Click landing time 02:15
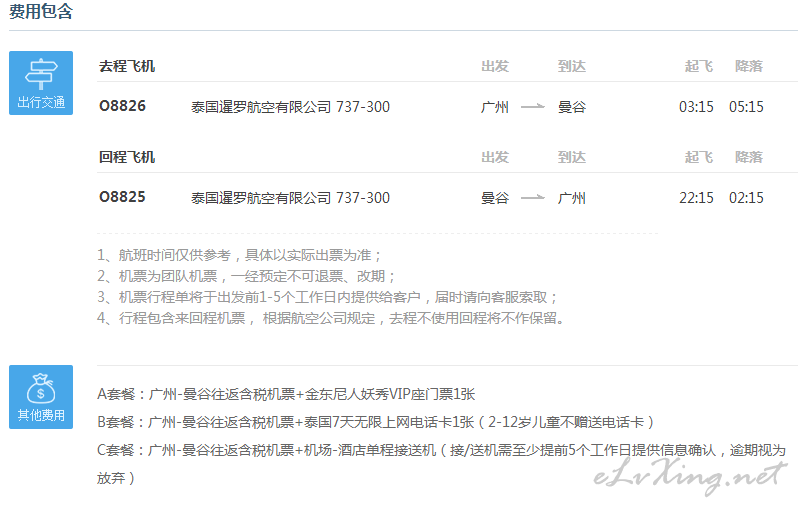The width and height of the screenshot is (798, 509). 746,197
